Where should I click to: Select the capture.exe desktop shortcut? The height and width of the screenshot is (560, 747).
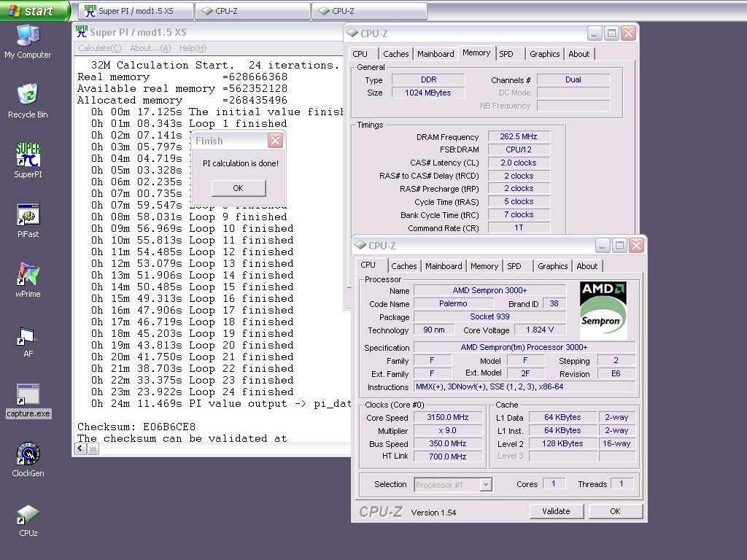tap(28, 402)
